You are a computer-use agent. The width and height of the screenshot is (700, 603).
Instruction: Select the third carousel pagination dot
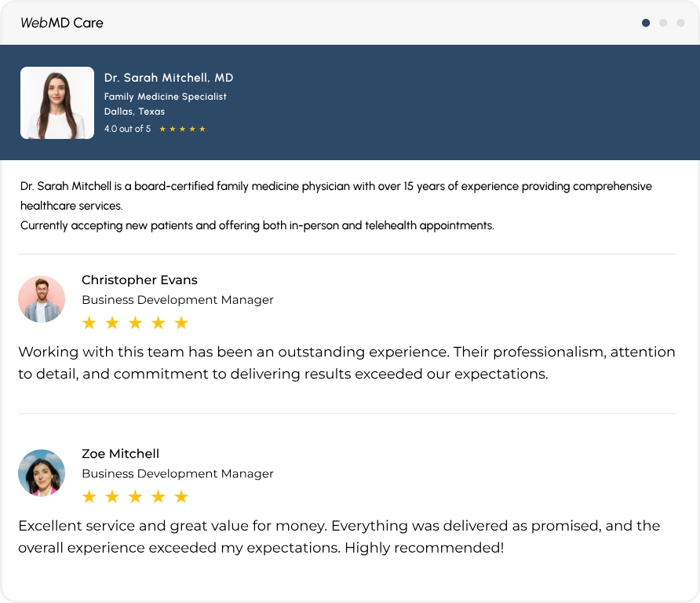[x=680, y=23]
